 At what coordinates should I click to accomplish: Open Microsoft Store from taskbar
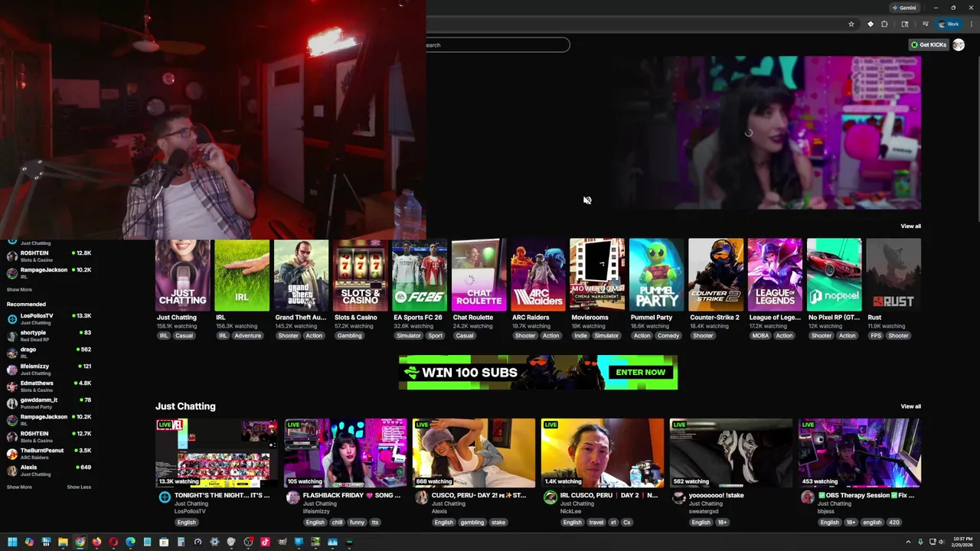pyautogui.click(x=164, y=542)
